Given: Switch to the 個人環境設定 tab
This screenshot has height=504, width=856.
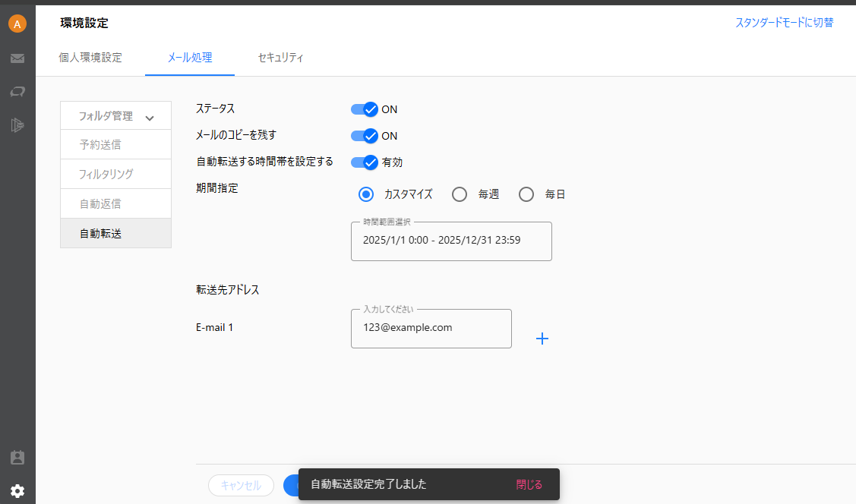Looking at the screenshot, I should click(90, 57).
